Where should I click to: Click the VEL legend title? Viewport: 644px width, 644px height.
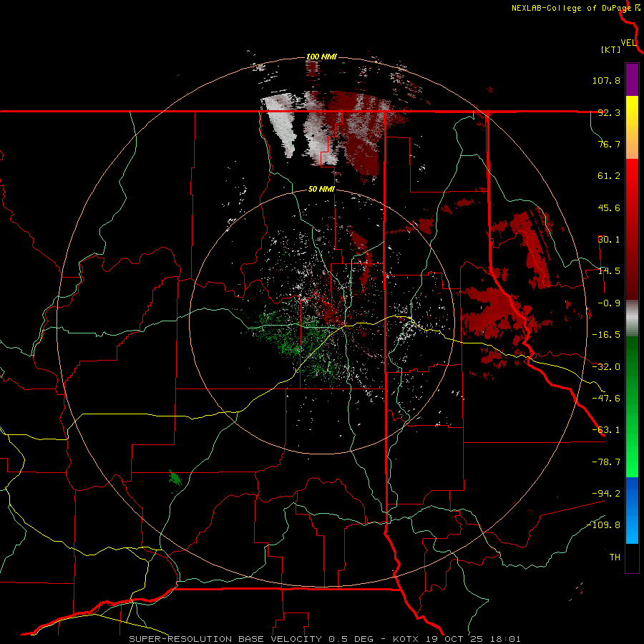click(x=628, y=43)
